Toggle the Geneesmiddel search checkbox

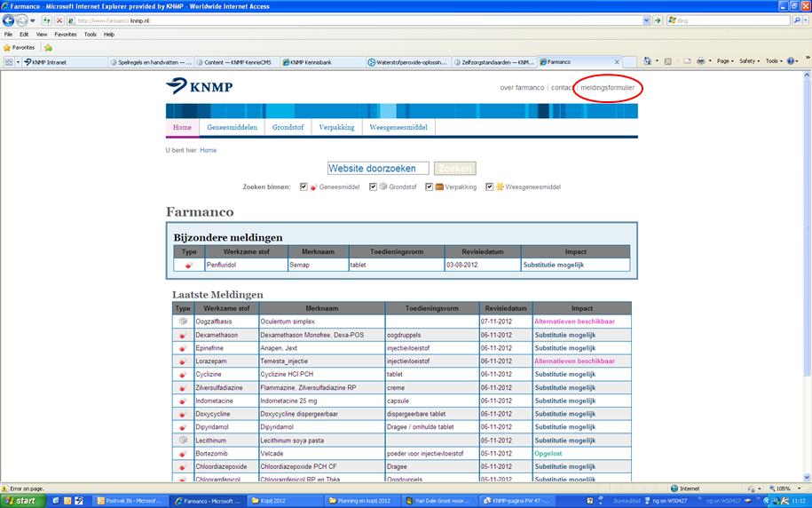(304, 187)
